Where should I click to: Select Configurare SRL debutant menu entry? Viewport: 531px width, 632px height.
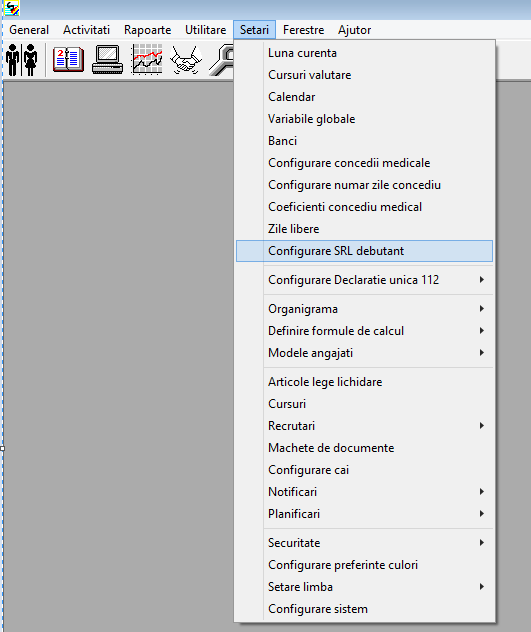pyautogui.click(x=364, y=251)
